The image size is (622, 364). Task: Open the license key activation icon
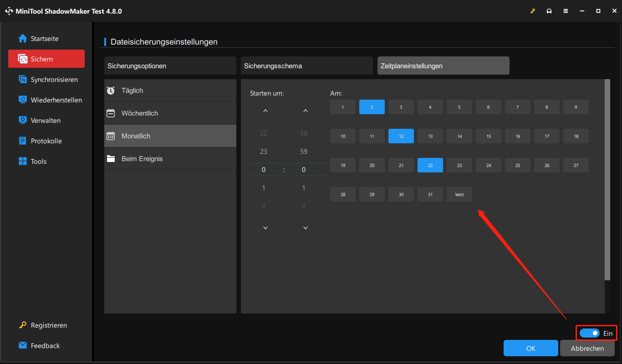pyautogui.click(x=533, y=10)
